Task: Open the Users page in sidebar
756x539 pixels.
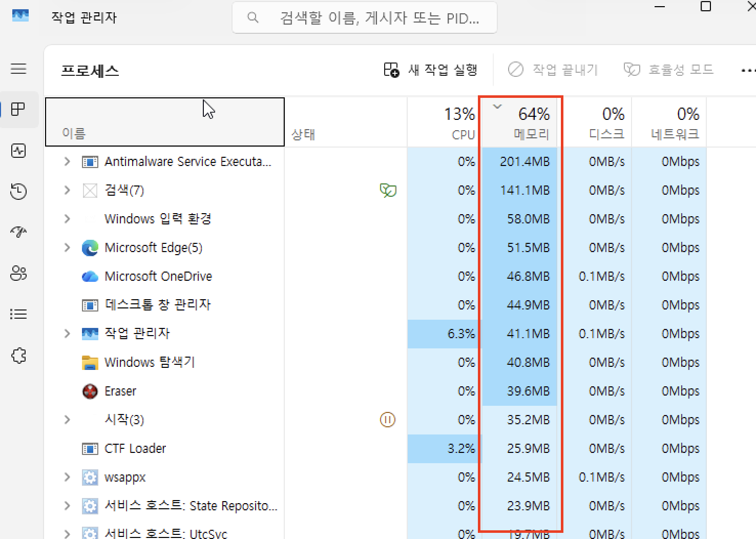Action: coord(19,273)
